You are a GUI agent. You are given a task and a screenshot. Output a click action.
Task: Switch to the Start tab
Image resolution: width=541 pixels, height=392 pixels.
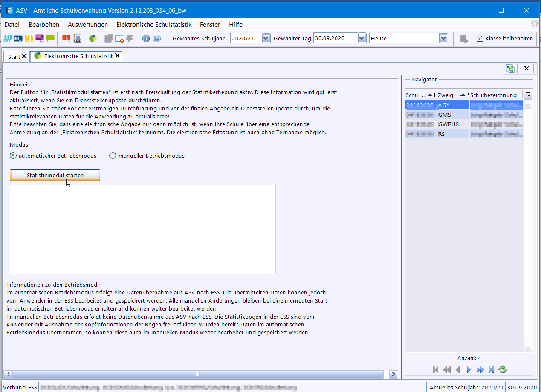point(14,56)
